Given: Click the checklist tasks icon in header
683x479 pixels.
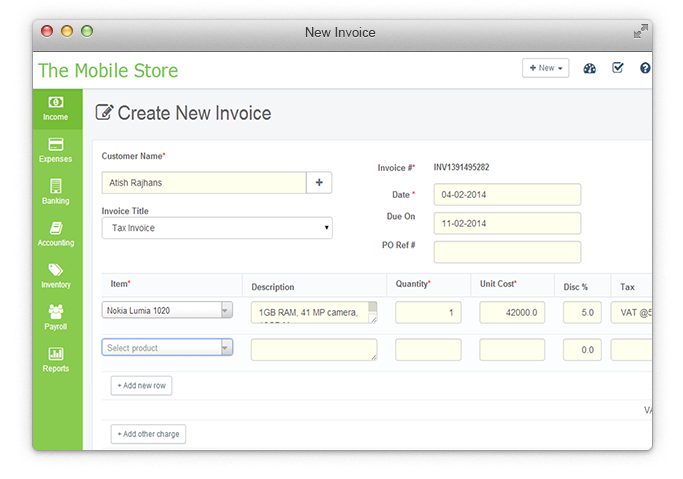Looking at the screenshot, I should [x=618, y=67].
